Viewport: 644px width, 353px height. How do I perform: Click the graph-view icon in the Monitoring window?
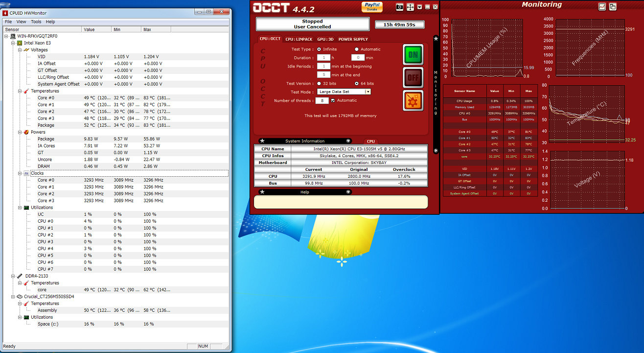[602, 6]
